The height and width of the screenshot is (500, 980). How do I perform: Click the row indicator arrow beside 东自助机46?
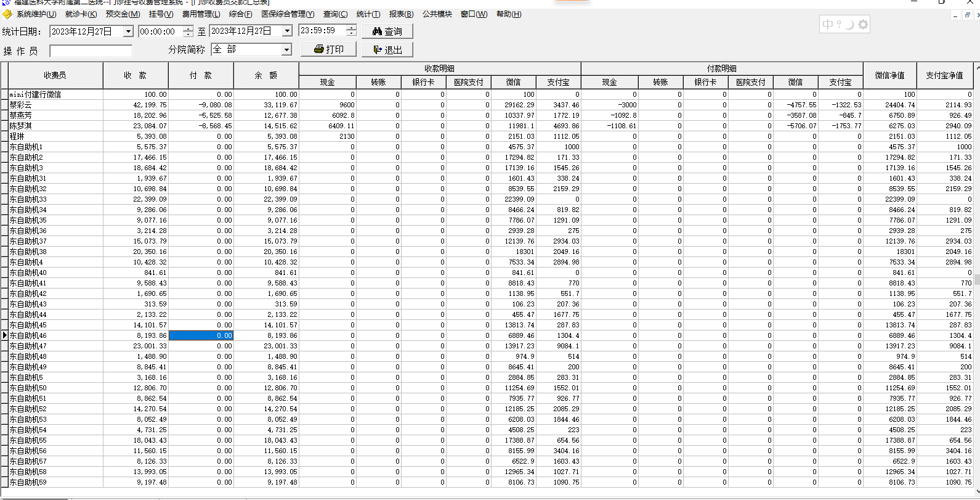point(4,335)
